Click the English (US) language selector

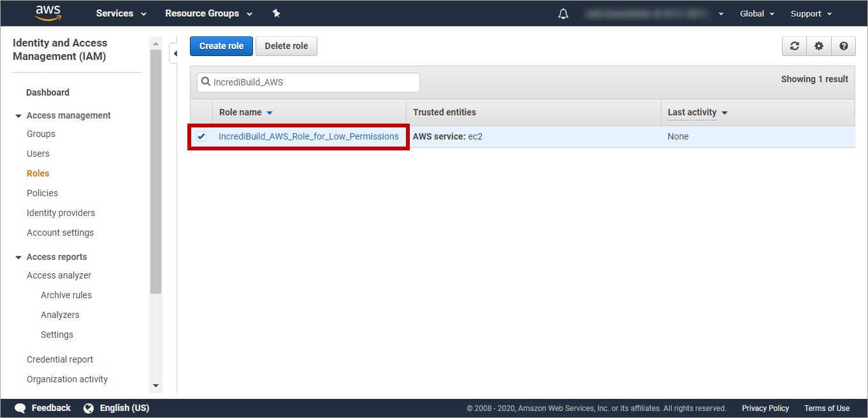pos(124,408)
